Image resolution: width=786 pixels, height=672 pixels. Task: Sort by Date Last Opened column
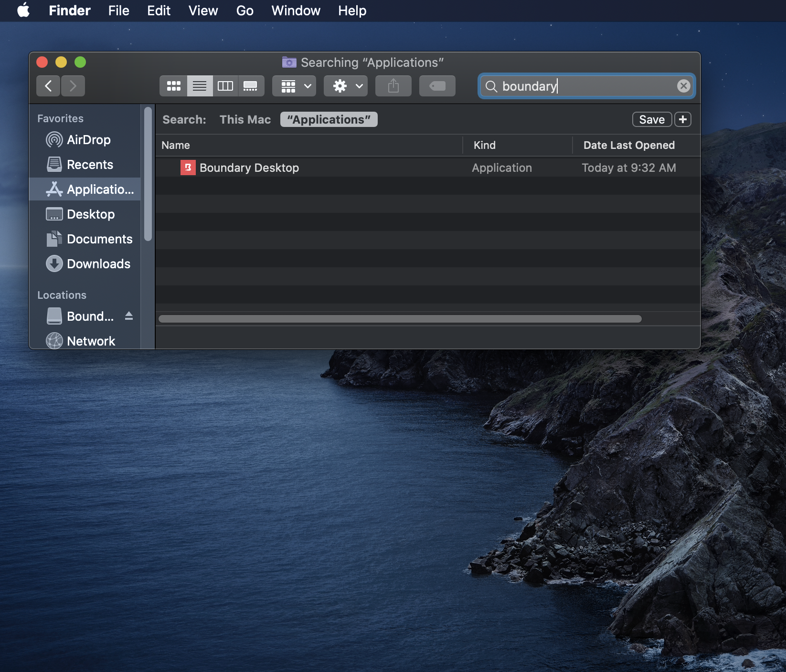click(636, 145)
